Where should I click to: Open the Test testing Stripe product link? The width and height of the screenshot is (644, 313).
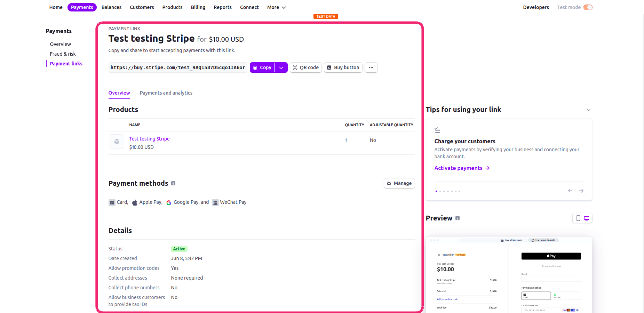[149, 139]
